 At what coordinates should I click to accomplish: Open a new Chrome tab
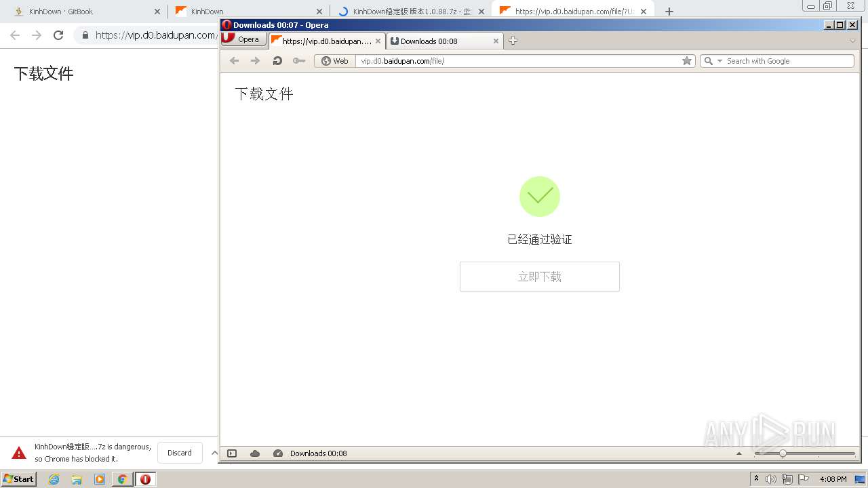[x=669, y=12]
